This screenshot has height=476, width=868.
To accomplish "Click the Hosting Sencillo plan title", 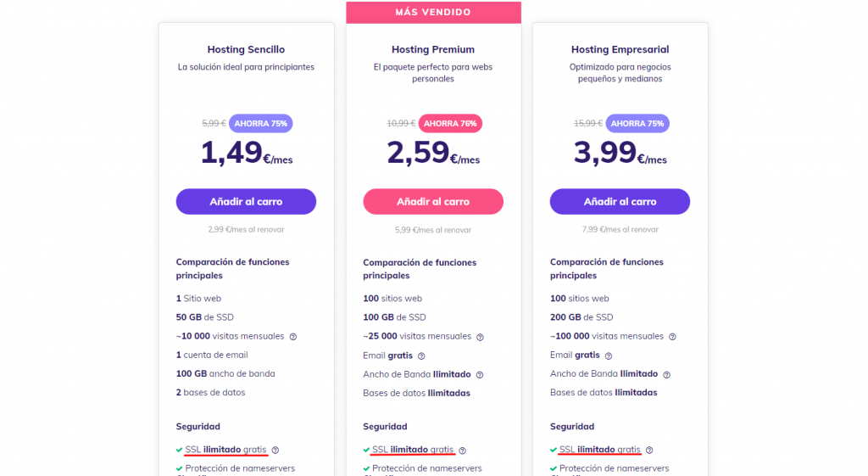I will (x=246, y=50).
